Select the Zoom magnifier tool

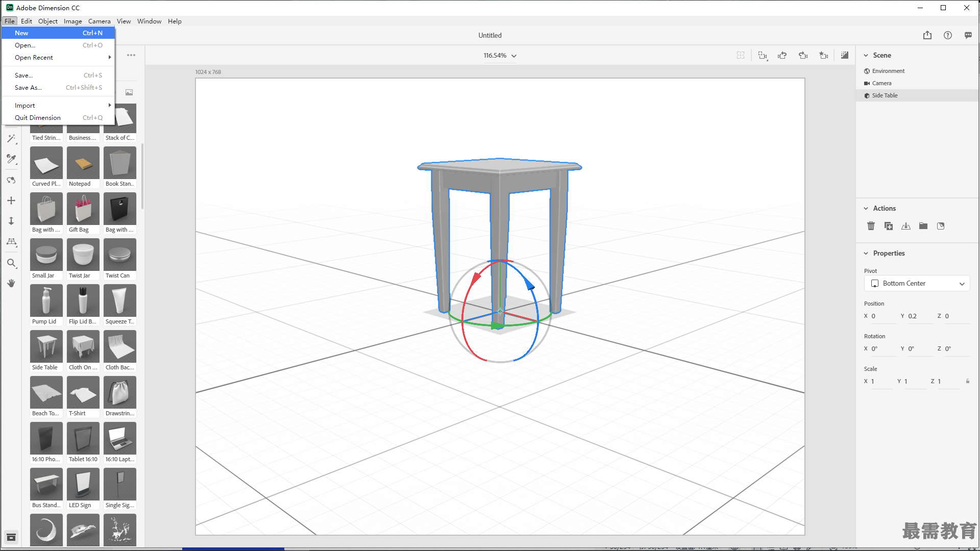pyautogui.click(x=11, y=263)
